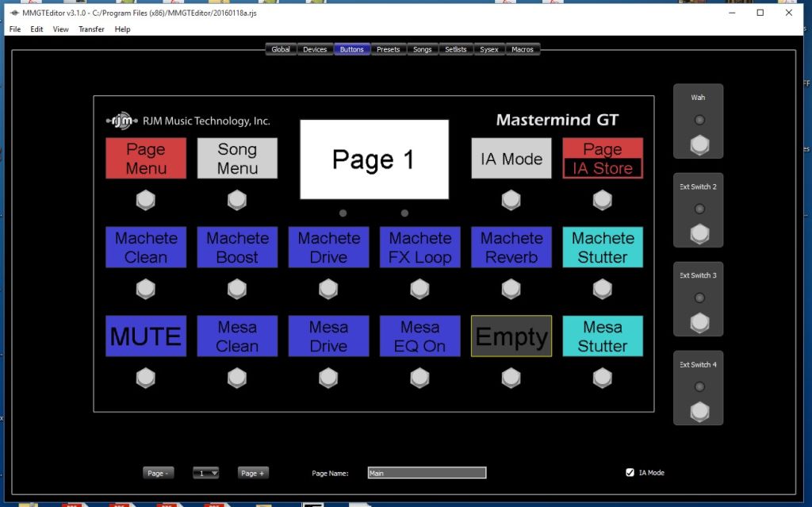Click the Ext Switch 2 LED indicator

(699, 209)
